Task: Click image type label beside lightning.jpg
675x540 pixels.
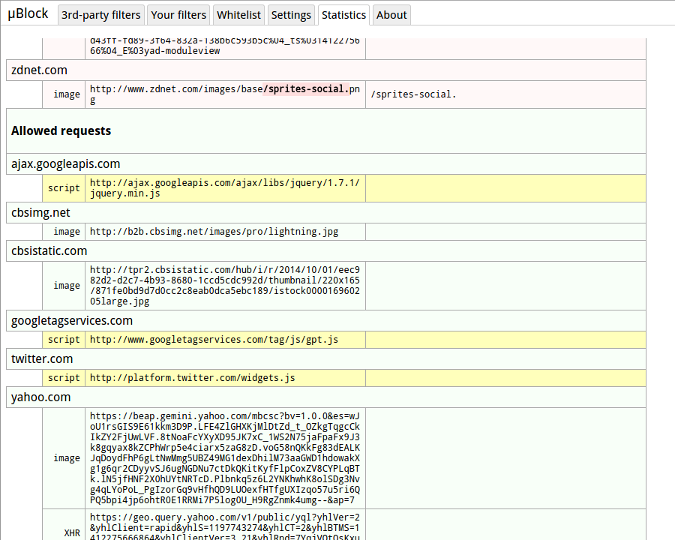Action: point(67,232)
